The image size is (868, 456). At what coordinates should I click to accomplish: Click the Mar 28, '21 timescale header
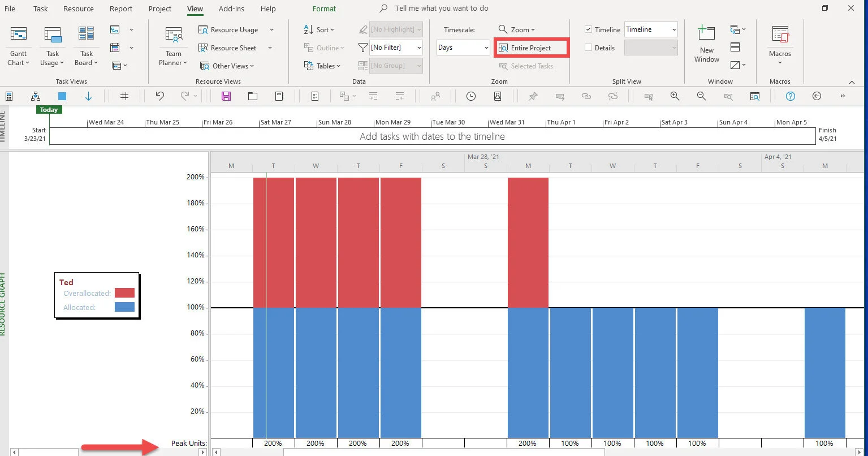[483, 157]
